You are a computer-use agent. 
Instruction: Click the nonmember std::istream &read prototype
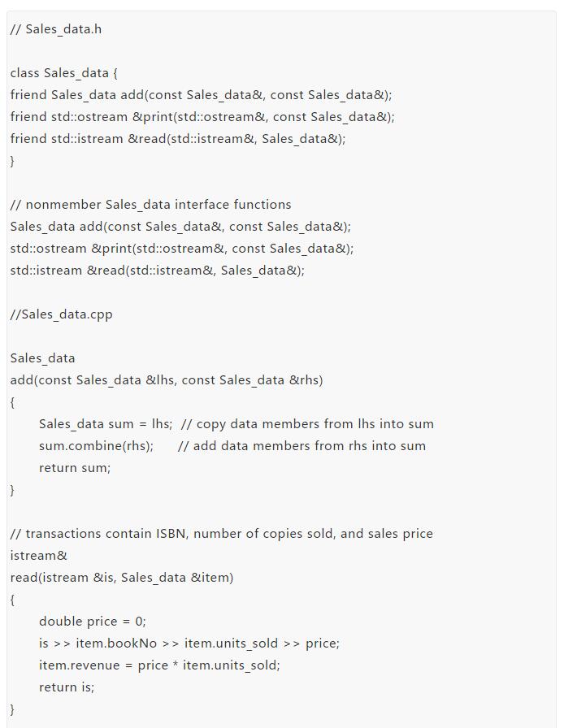pyautogui.click(x=158, y=271)
